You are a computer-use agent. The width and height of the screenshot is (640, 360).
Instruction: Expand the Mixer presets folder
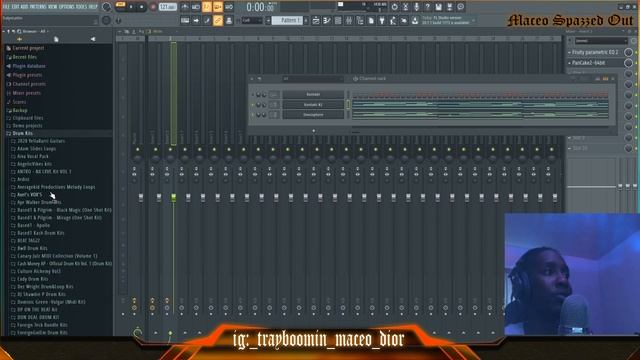(x=26, y=93)
